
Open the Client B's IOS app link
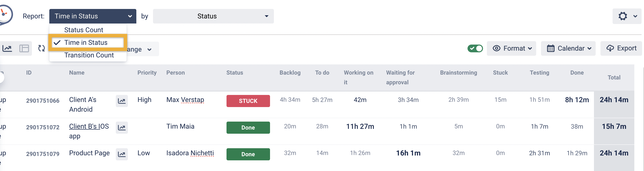89,126
